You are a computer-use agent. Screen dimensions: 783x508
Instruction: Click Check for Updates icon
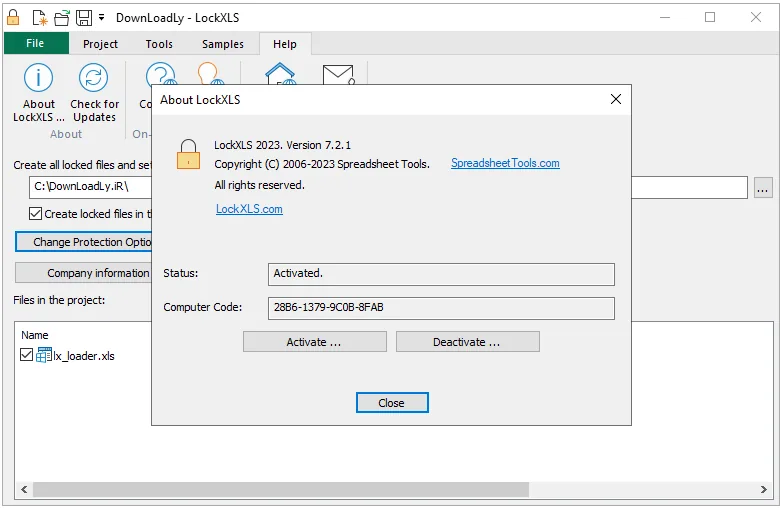point(93,78)
